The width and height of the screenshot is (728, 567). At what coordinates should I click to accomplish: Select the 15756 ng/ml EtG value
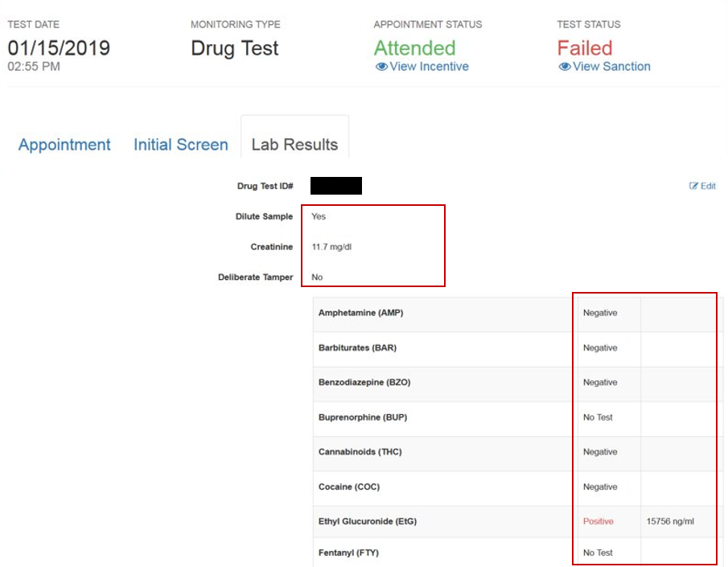(x=669, y=522)
